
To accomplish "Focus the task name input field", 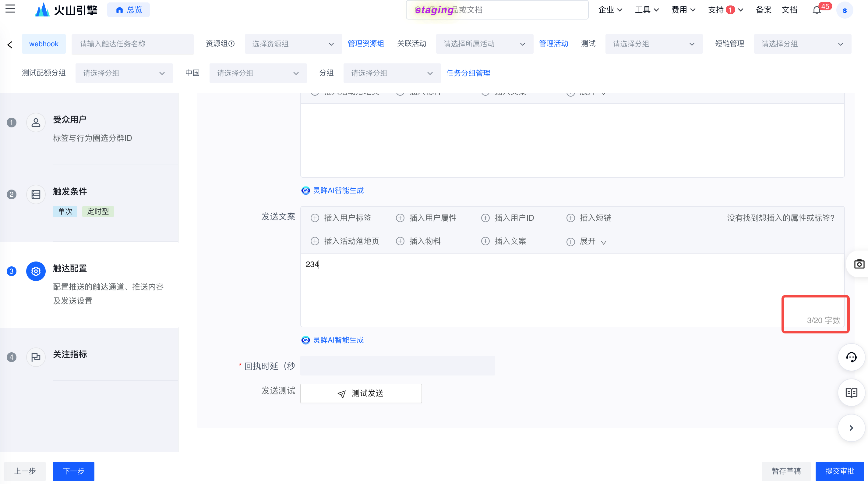I will pos(132,44).
